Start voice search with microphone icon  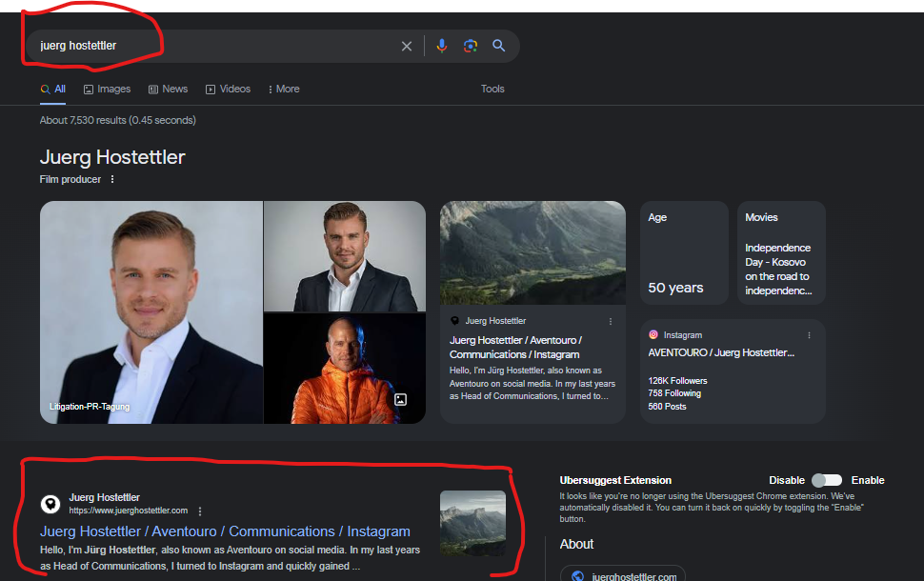(x=441, y=46)
